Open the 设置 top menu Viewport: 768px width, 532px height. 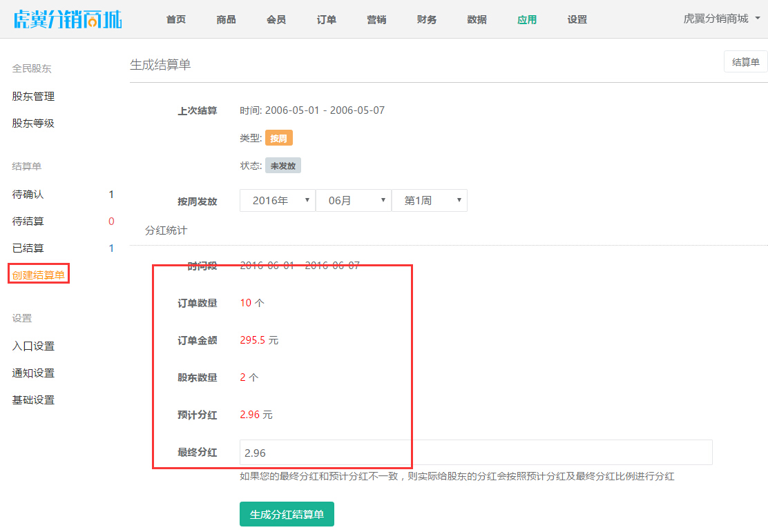577,19
